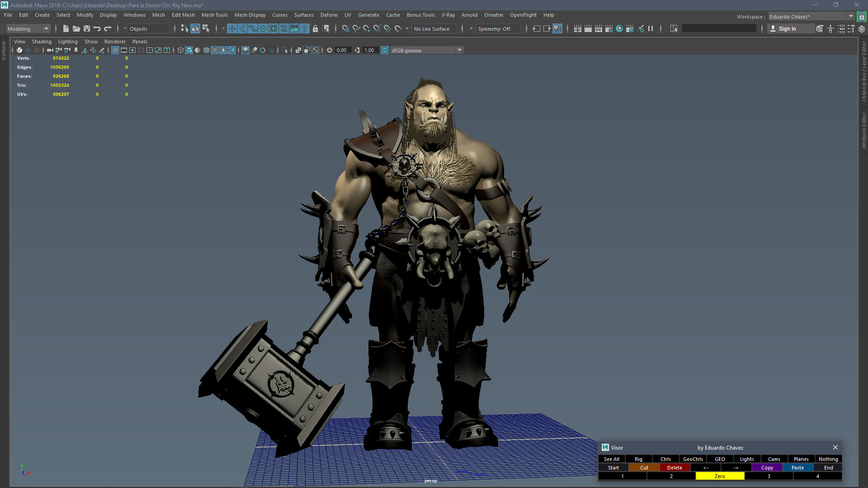Viewport: 868px width, 488px height.
Task: Open the Deform menu
Action: tap(329, 15)
